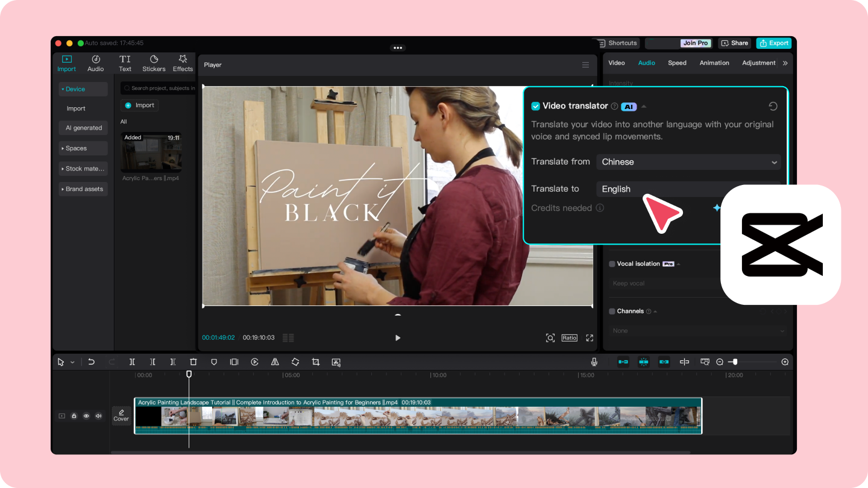
Task: Toggle the main track magnet
Action: point(623,362)
